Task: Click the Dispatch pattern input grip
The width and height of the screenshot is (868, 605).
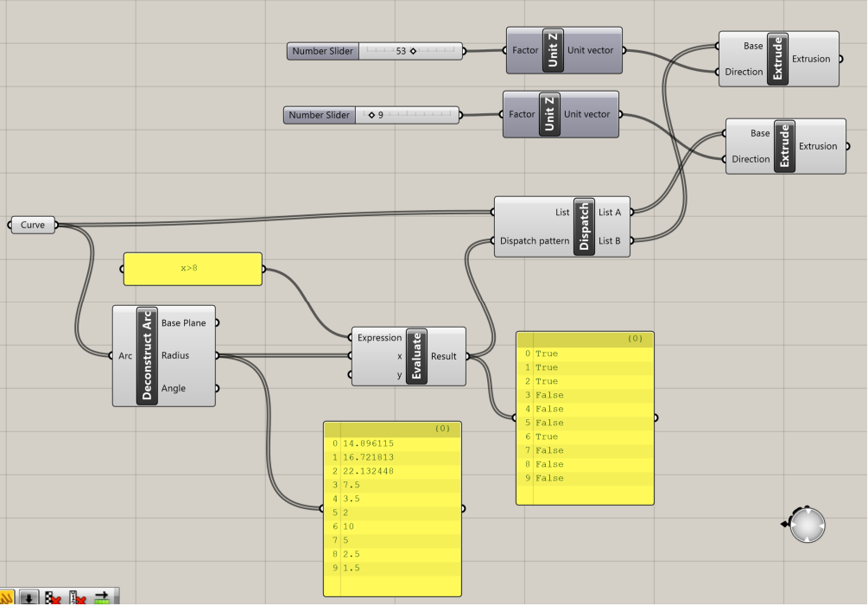Action: [x=492, y=241]
